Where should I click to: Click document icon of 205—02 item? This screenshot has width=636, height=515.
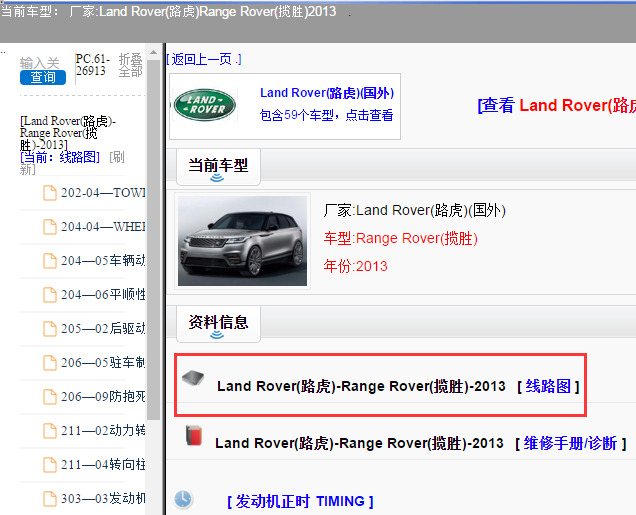point(50,329)
